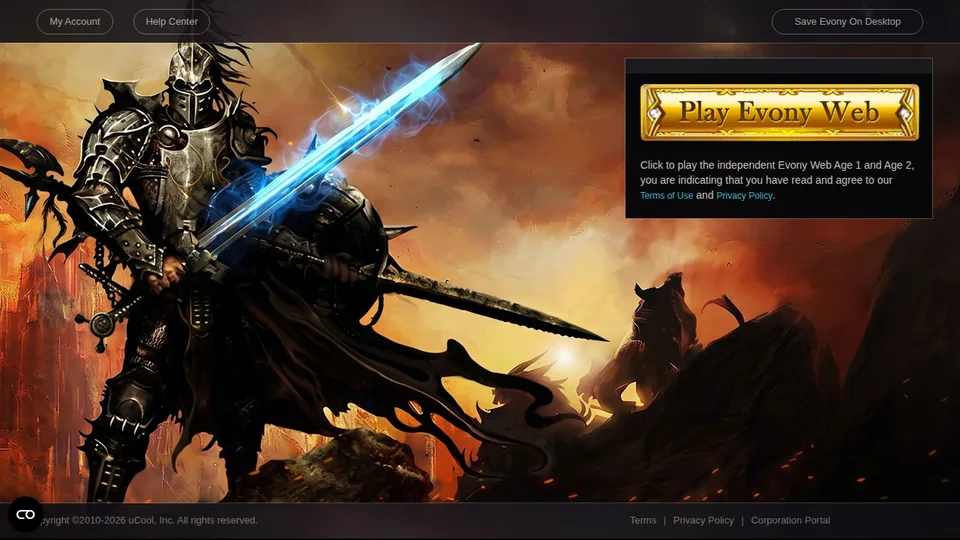960x540 pixels.
Task: Open the Corporation Portal link
Action: pyautogui.click(x=790, y=520)
